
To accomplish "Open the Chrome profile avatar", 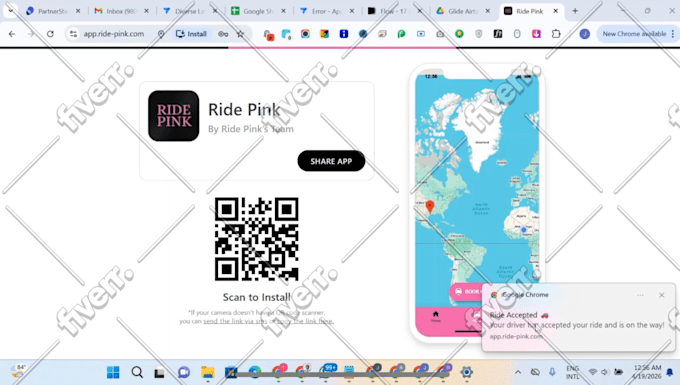I will click(x=585, y=34).
